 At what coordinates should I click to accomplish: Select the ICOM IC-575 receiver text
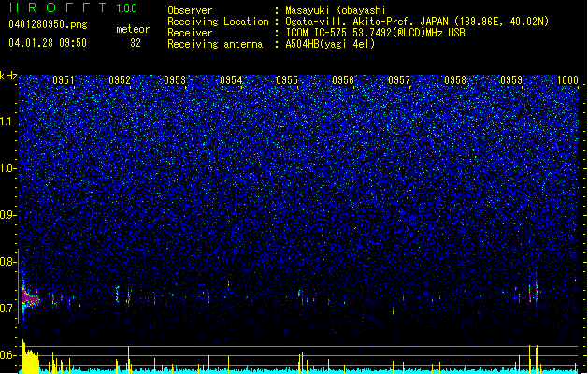coord(375,33)
